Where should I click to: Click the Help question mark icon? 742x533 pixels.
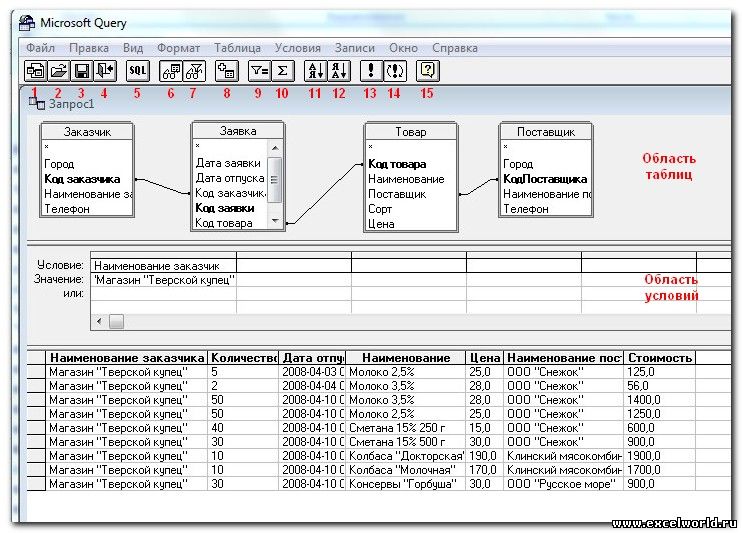coord(428,71)
